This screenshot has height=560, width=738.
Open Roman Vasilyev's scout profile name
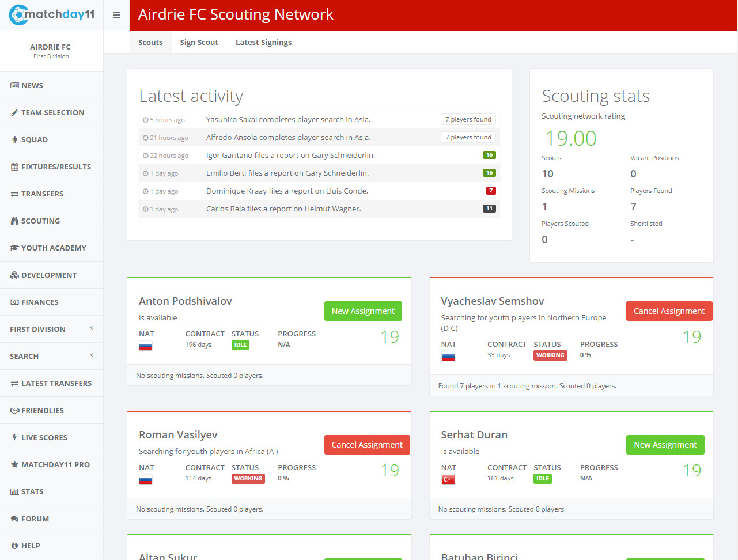click(178, 434)
